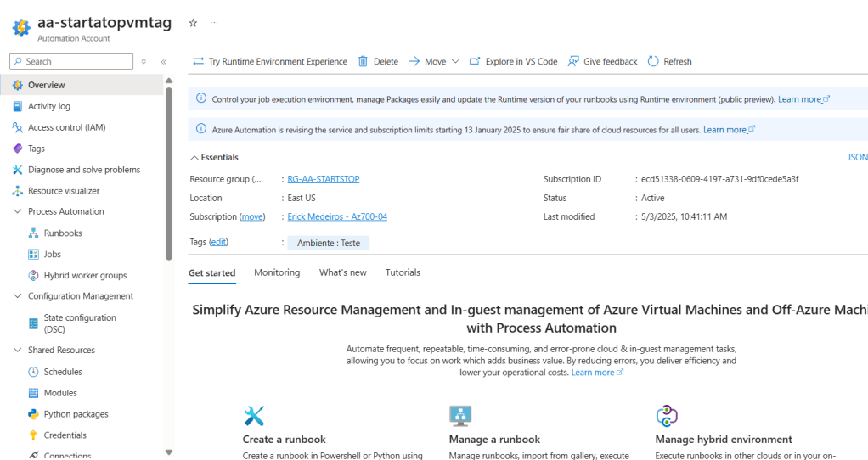Click the Refresh icon in toolbar
This screenshot has width=868, height=460.
(653, 61)
